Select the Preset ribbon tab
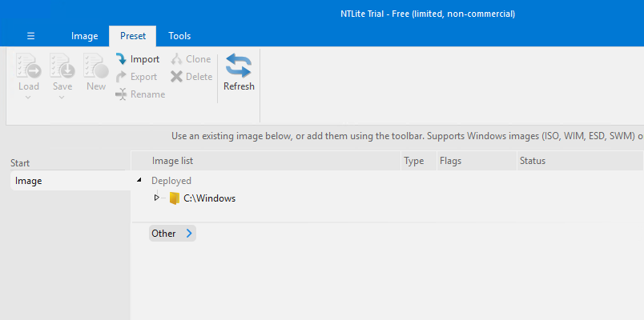This screenshot has height=320, width=644. pyautogui.click(x=133, y=36)
